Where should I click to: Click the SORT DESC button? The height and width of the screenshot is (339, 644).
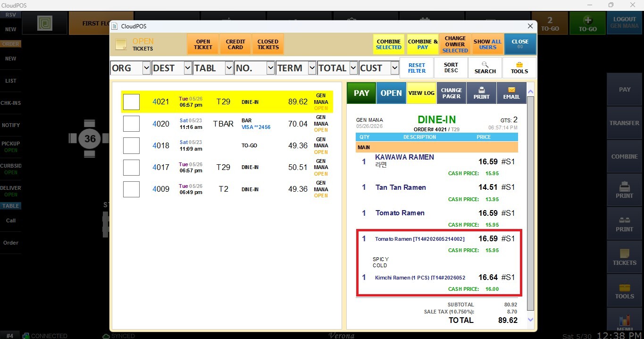click(451, 68)
